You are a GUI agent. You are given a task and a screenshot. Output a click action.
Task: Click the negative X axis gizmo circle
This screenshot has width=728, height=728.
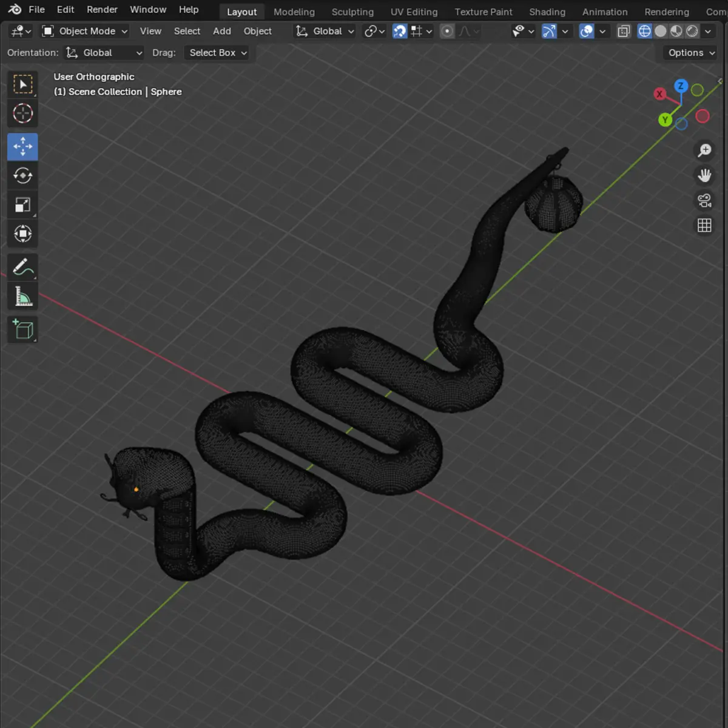click(x=703, y=116)
